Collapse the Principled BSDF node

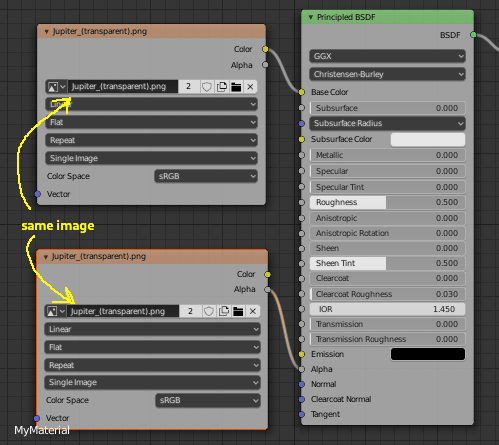click(x=311, y=17)
